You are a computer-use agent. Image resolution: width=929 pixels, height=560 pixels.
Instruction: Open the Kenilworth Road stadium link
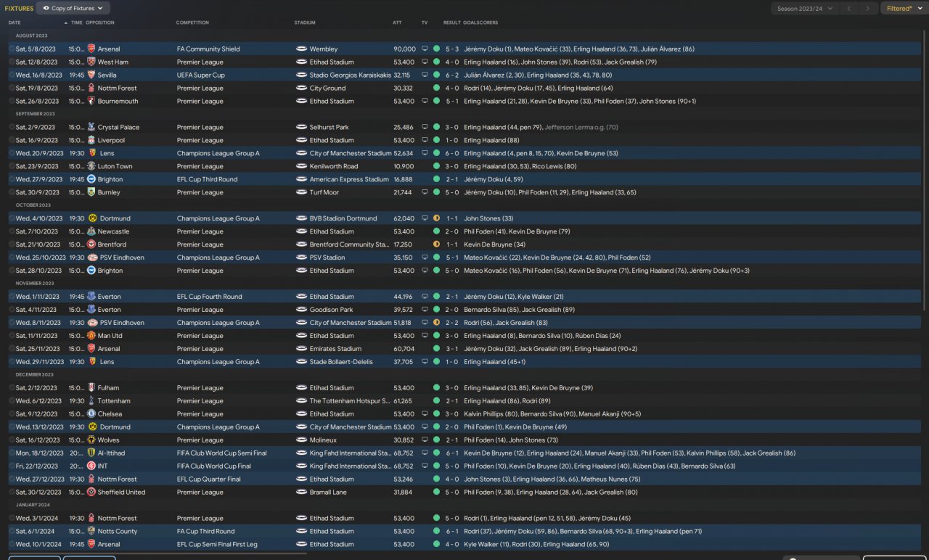[x=334, y=167]
